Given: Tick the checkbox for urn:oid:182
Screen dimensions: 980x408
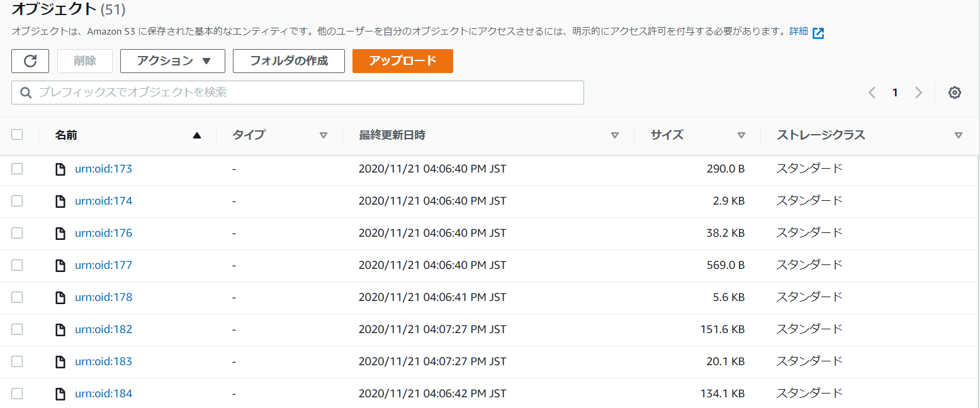Looking at the screenshot, I should pyautogui.click(x=17, y=329).
